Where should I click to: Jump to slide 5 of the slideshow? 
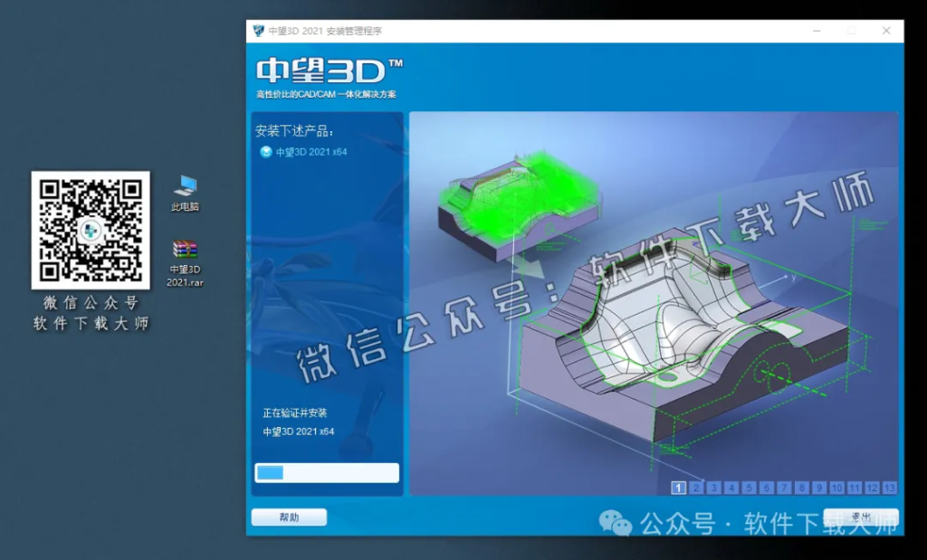750,489
